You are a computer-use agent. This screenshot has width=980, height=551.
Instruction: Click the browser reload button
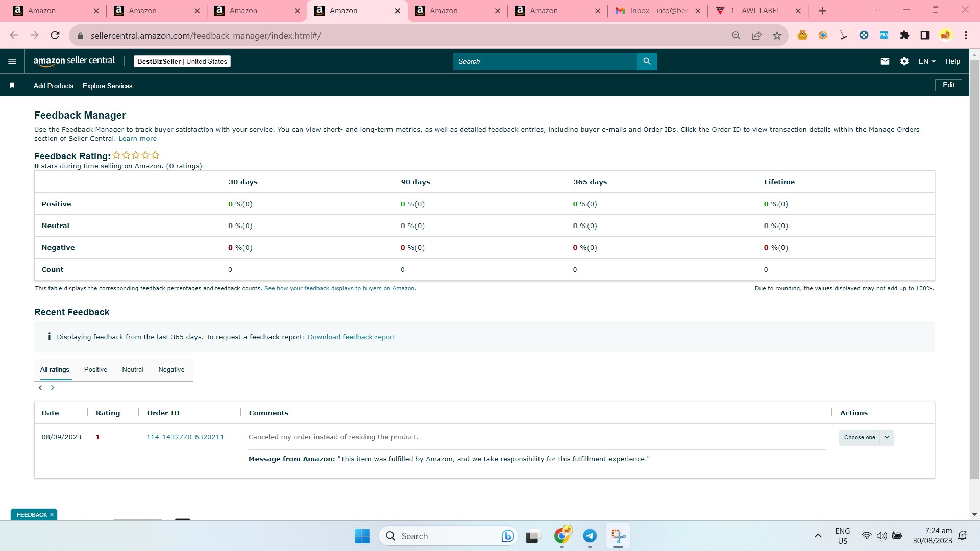point(55,35)
